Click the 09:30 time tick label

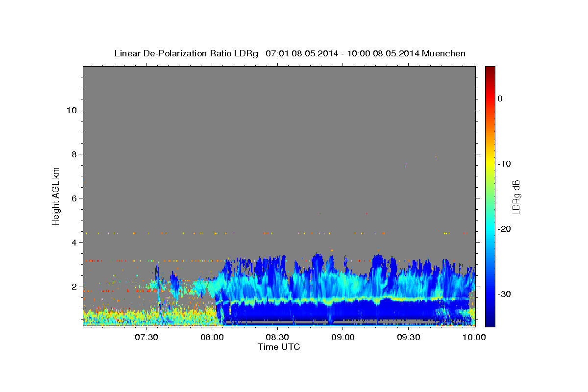tap(409, 338)
